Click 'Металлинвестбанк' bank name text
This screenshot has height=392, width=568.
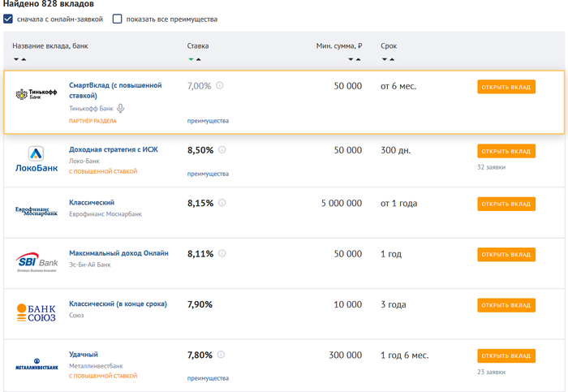[96, 366]
